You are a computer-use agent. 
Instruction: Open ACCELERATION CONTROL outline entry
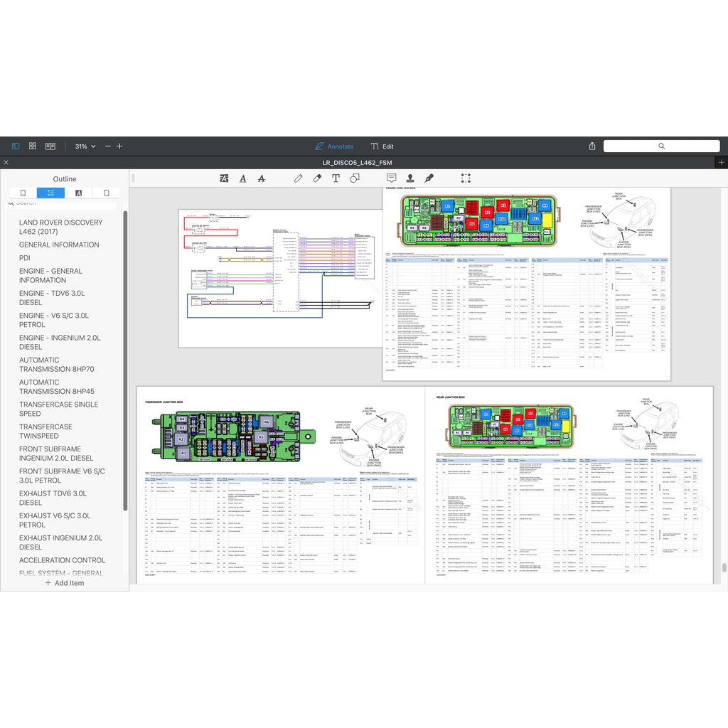coord(62,560)
